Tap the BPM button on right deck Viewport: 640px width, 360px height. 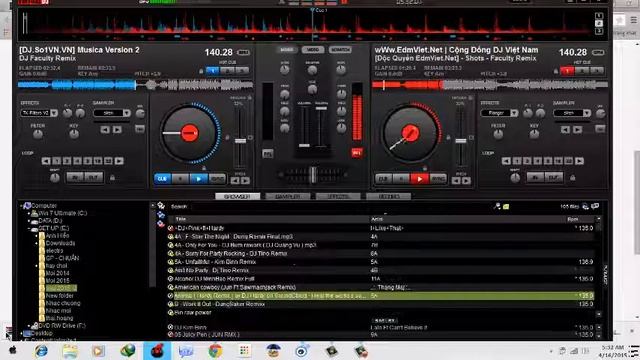click(x=598, y=53)
